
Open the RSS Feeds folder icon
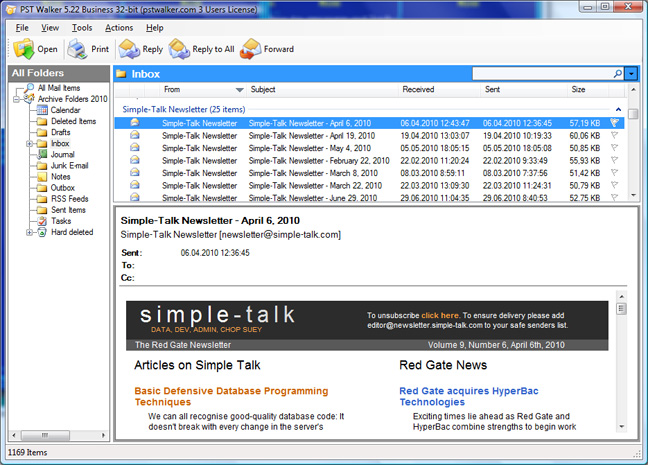coord(42,199)
